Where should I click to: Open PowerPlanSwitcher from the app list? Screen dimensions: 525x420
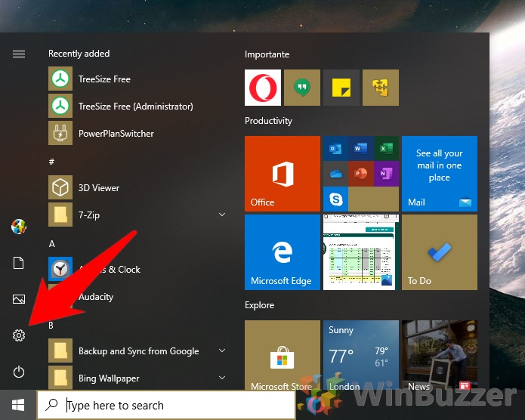pyautogui.click(x=137, y=133)
